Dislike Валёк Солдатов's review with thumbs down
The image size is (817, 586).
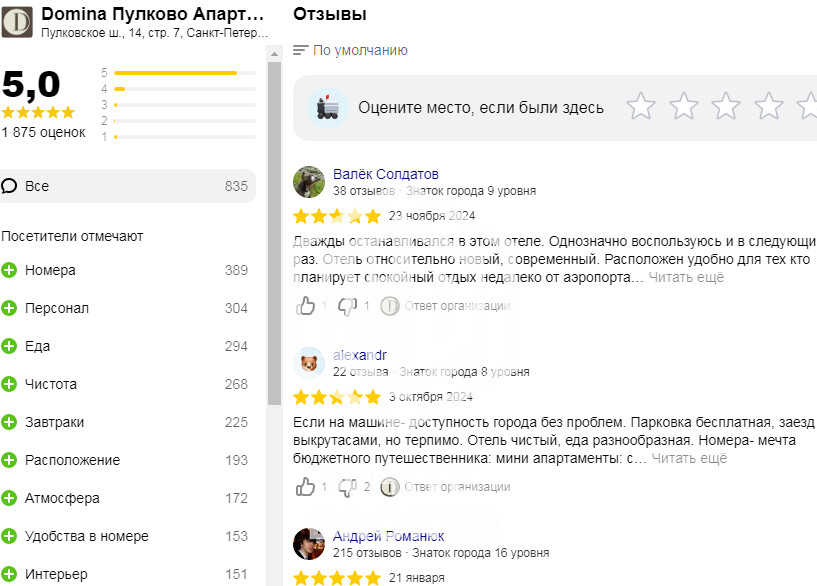point(347,306)
